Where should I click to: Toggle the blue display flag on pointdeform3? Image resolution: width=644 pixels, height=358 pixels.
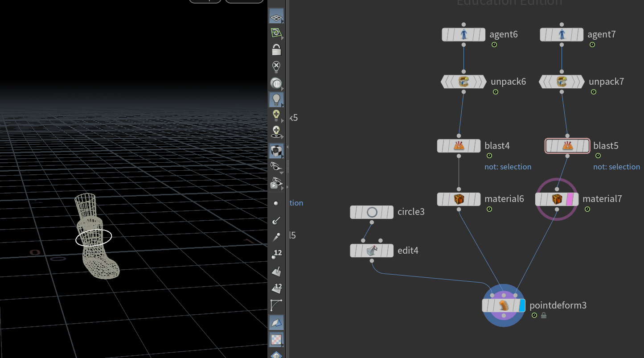pyautogui.click(x=522, y=305)
